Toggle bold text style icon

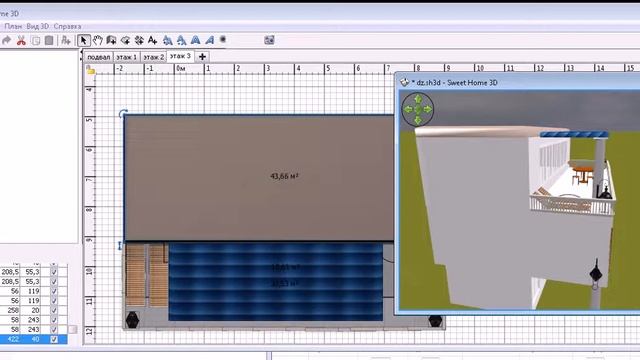pos(196,40)
